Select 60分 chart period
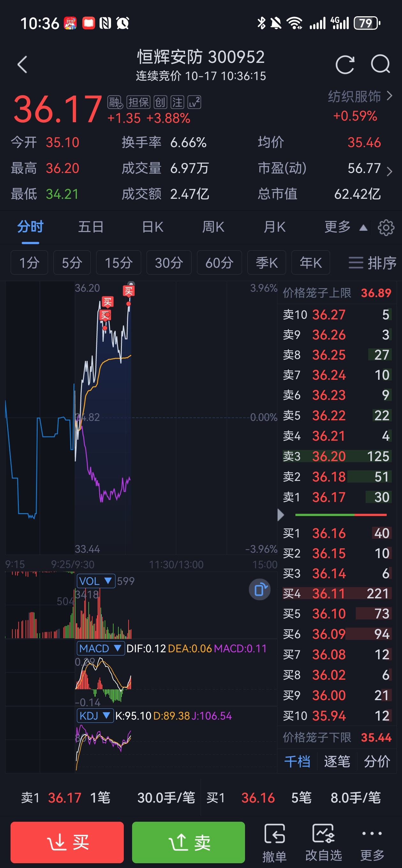 [x=220, y=263]
